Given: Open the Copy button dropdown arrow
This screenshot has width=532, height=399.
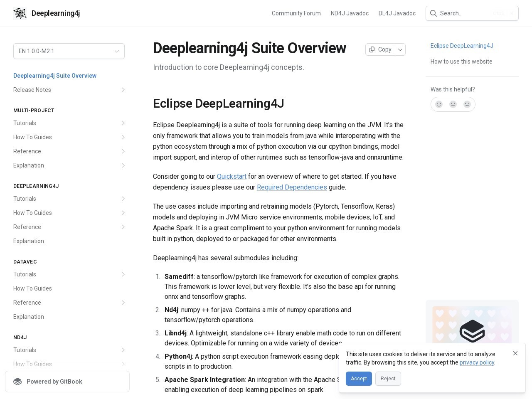Looking at the screenshot, I should (x=400, y=49).
